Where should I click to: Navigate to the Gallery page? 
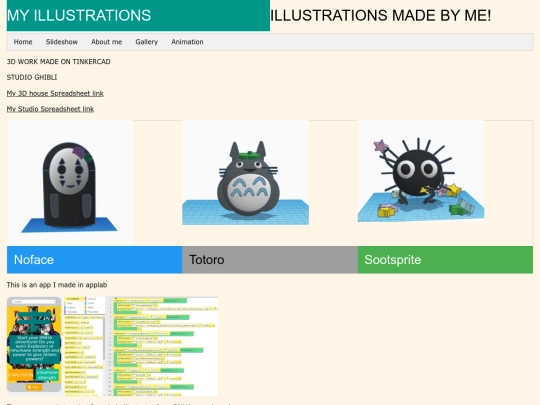coord(146,42)
